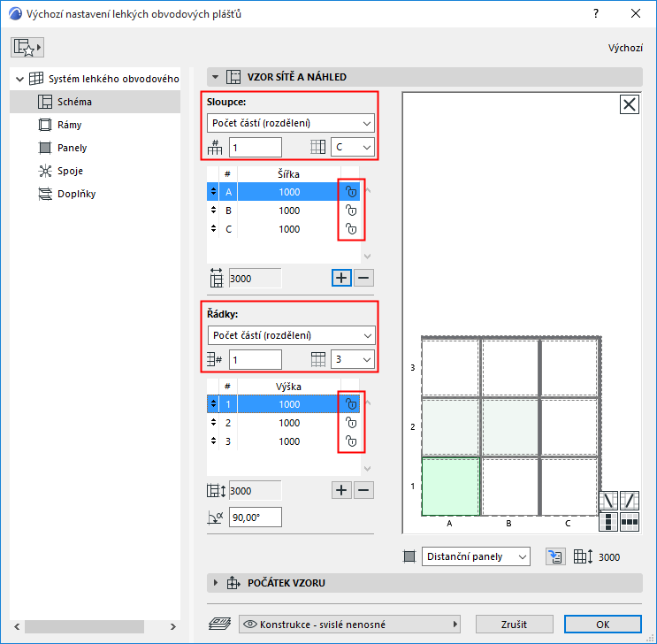Click the total rows height field 3000
This screenshot has width=657, height=644.
(256, 491)
